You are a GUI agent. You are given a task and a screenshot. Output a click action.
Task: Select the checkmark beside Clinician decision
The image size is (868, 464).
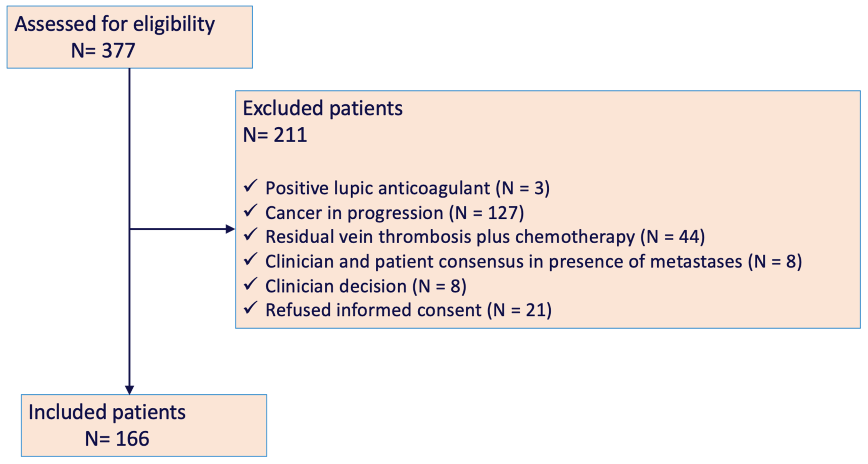(250, 284)
